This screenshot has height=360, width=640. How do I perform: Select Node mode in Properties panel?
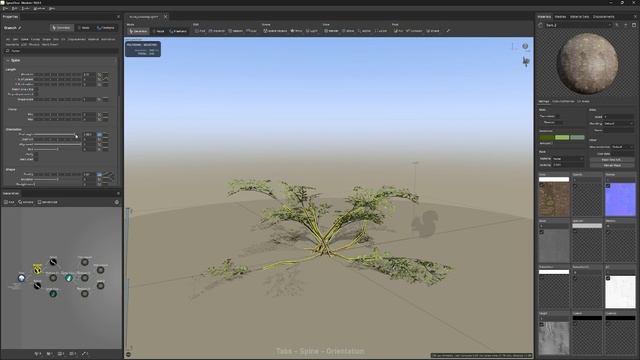84,28
